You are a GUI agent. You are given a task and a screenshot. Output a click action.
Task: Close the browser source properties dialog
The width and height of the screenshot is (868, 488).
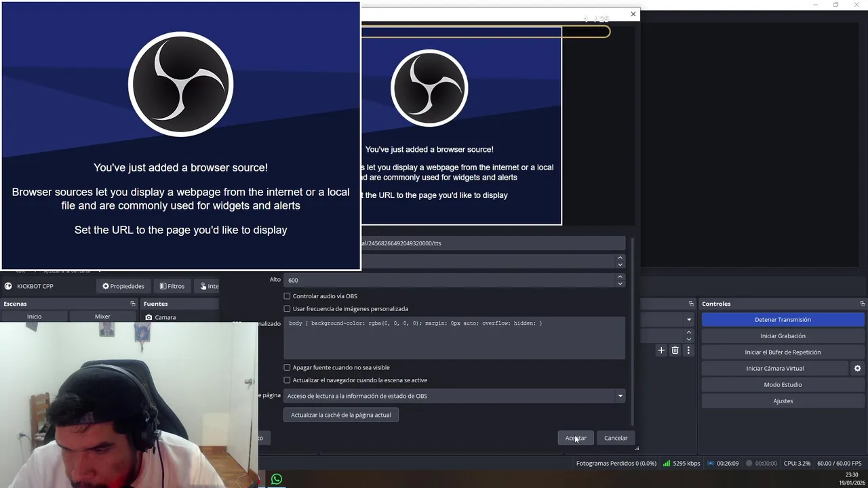633,14
